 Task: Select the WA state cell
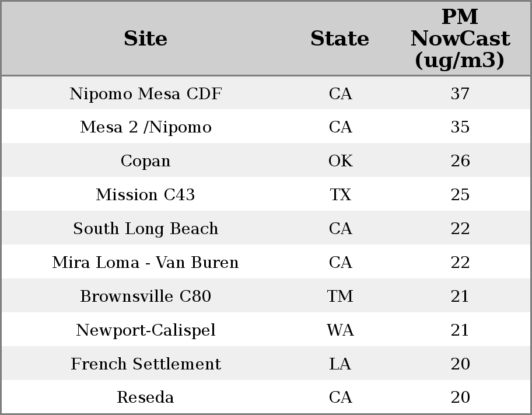340,330
